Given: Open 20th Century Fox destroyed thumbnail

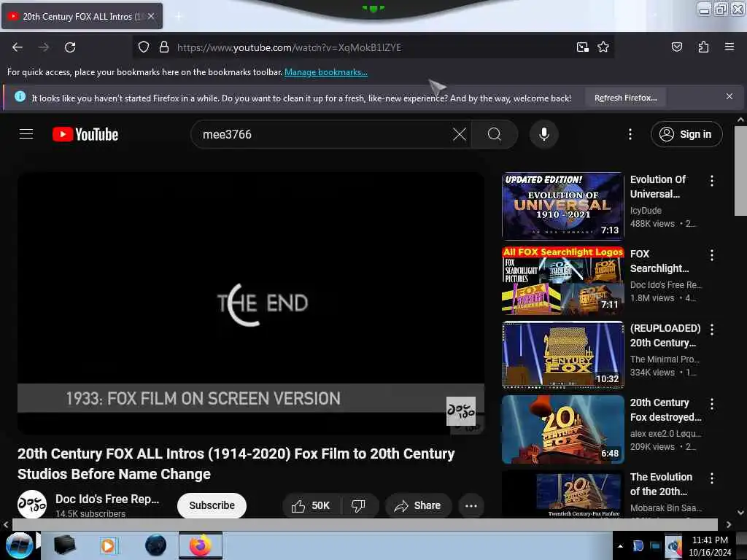Looking at the screenshot, I should (562, 429).
